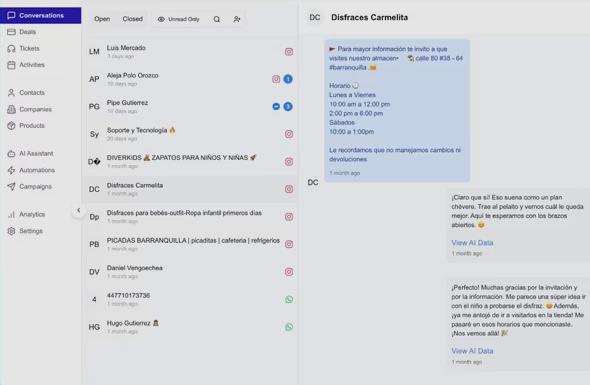This screenshot has height=385, width=590.
Task: Click the AI Assistant robot icon
Action: coord(11,154)
